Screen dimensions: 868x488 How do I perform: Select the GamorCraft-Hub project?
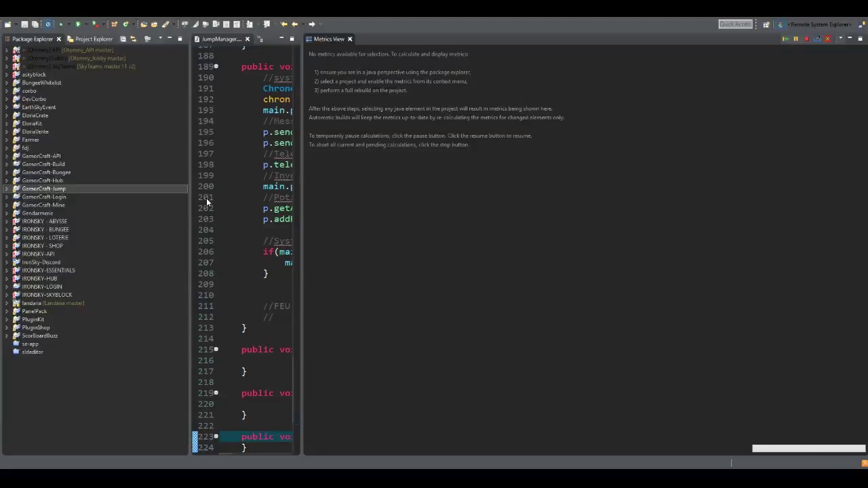tap(42, 180)
